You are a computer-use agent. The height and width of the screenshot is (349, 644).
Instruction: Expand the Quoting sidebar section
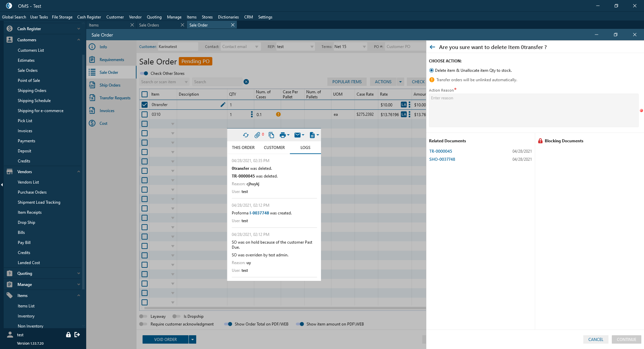pyautogui.click(x=78, y=273)
